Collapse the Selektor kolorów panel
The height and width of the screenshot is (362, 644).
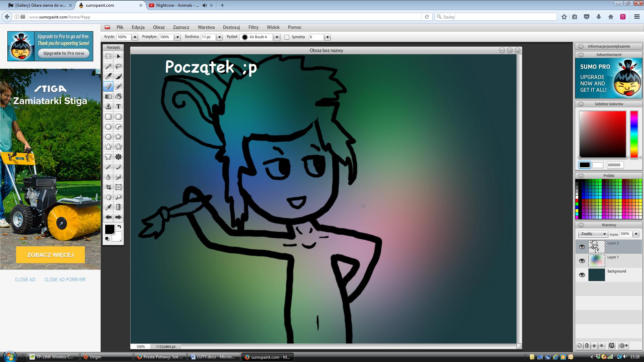coord(581,104)
